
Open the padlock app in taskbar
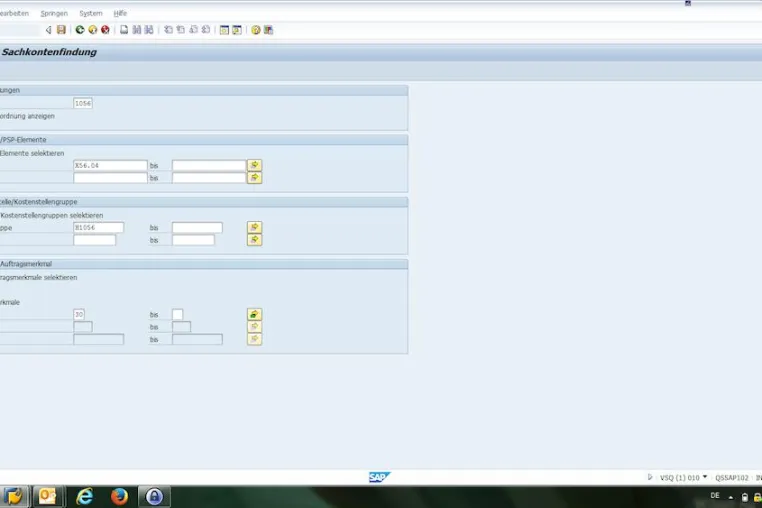pyautogui.click(x=154, y=496)
